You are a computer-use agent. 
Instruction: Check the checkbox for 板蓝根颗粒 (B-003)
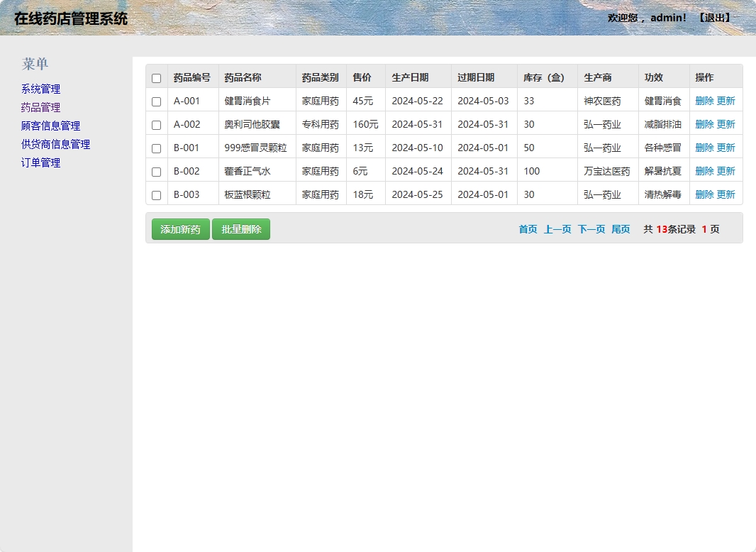click(156, 194)
